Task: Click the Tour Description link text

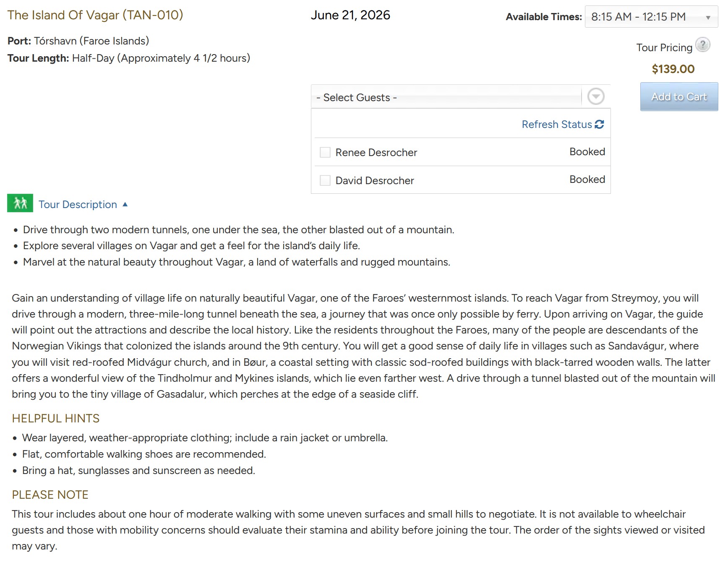Action: (x=78, y=204)
